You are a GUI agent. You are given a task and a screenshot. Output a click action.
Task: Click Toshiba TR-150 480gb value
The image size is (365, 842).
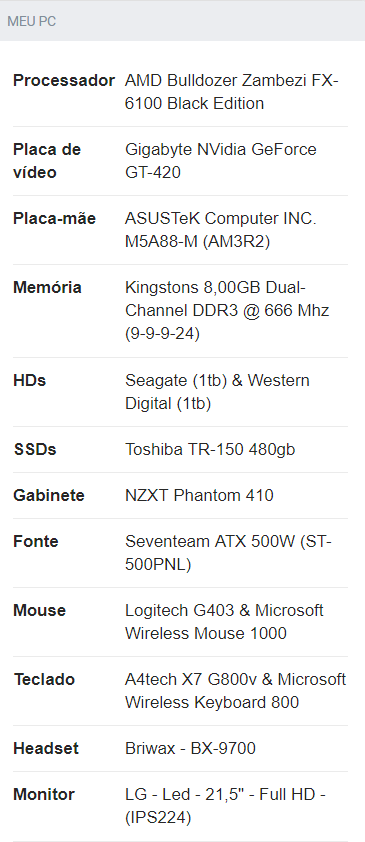[210, 449]
